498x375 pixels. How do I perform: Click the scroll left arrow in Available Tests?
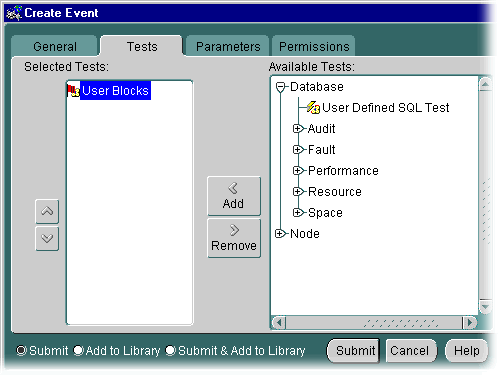click(279, 323)
